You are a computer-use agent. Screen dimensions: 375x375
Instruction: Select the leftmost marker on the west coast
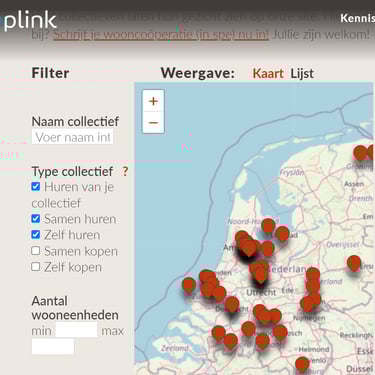189,285
